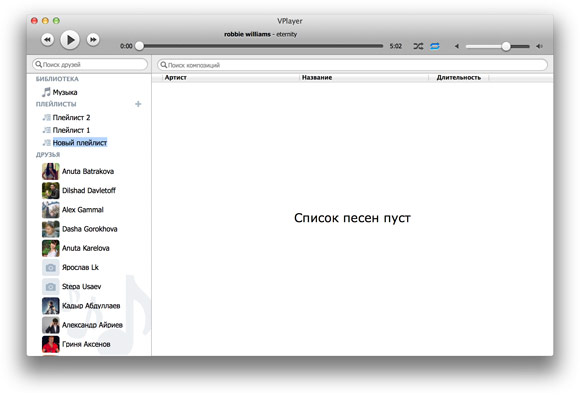This screenshot has height=395, width=580.
Task: Click Dasha Gorokhova's avatar thumbnail
Action: click(51, 229)
